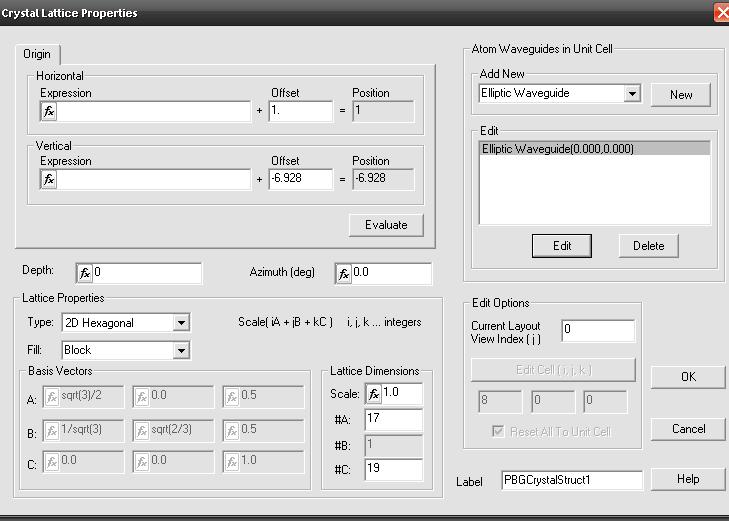Click the Edit Cell i index field showing 8

[500, 401]
